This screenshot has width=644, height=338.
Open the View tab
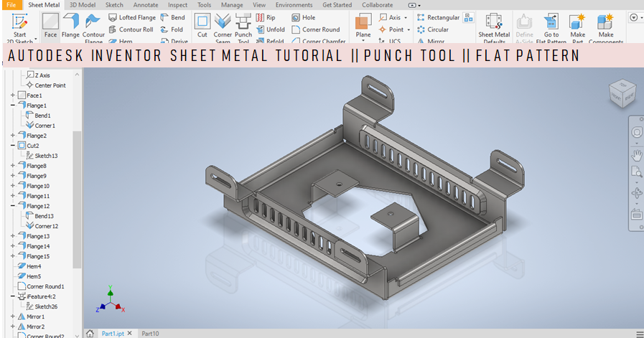[x=258, y=5]
